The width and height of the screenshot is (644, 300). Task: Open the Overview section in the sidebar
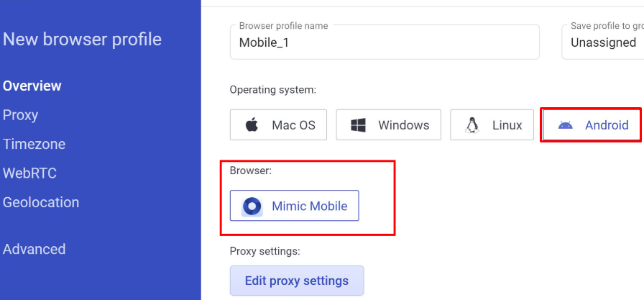(32, 86)
